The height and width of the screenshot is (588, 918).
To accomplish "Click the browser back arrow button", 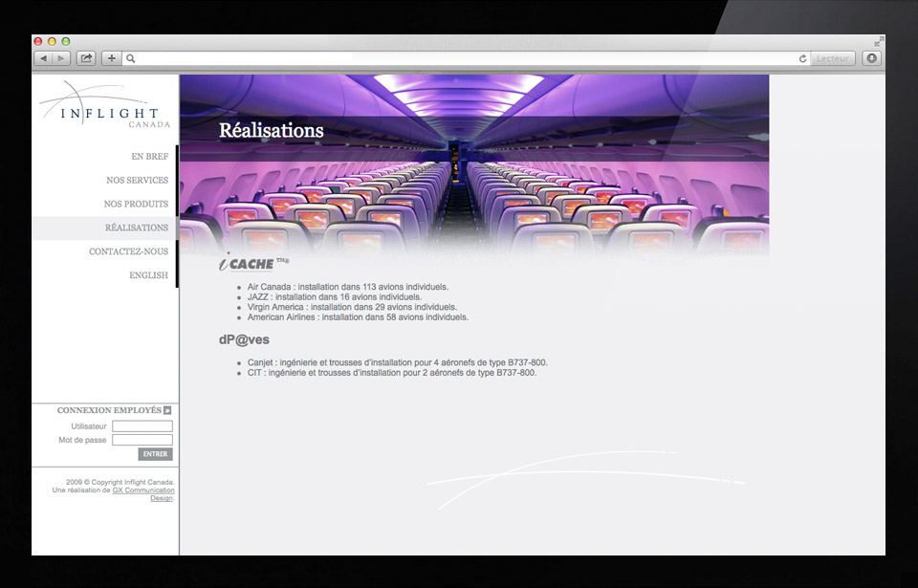I will [x=43, y=58].
